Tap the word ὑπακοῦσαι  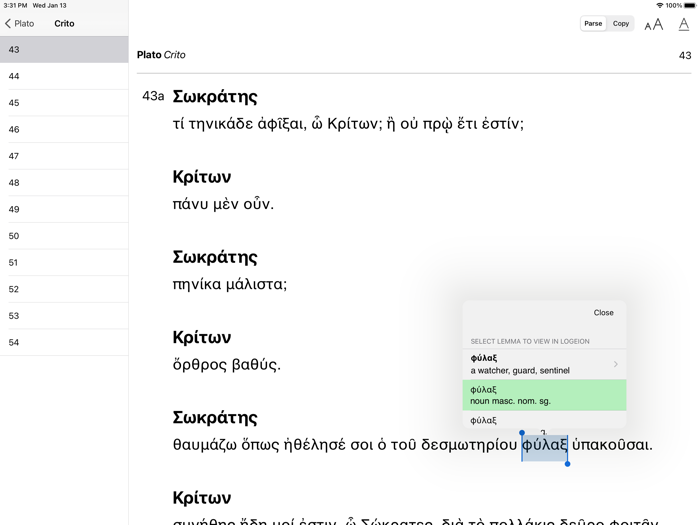pyautogui.click(x=612, y=445)
